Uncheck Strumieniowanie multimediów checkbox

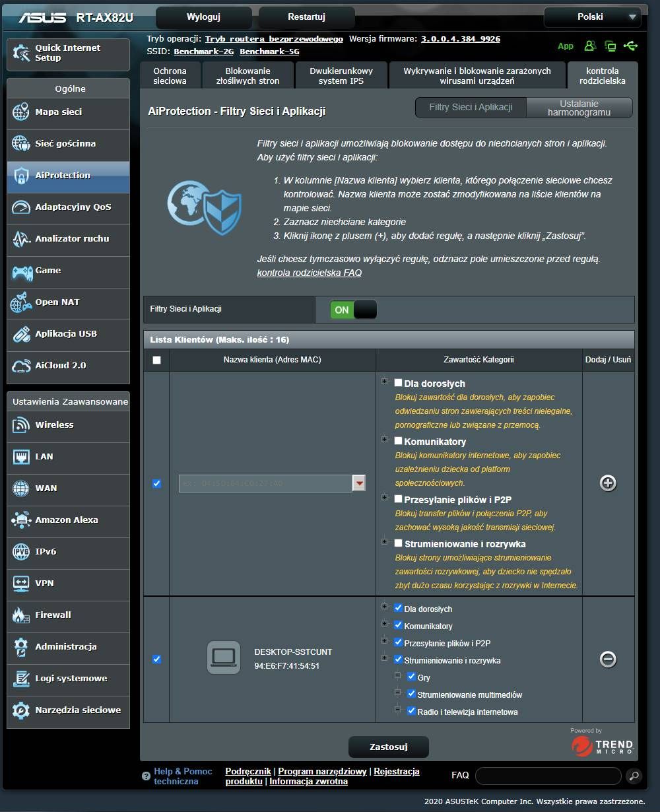(x=411, y=694)
